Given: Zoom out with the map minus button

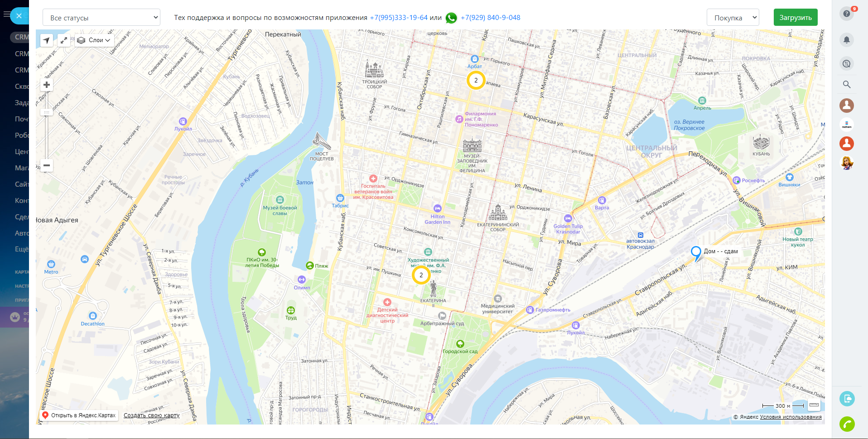Looking at the screenshot, I should coord(47,165).
